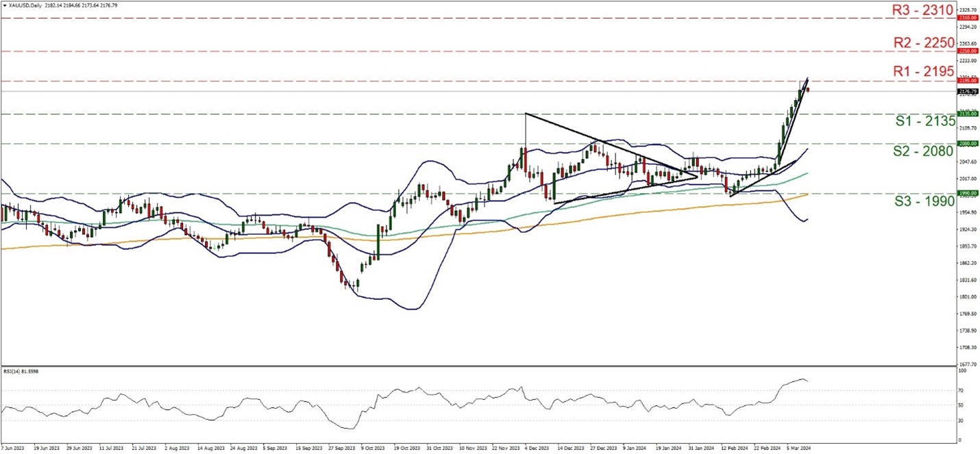Select the red 2310.00 price tag

[x=968, y=18]
